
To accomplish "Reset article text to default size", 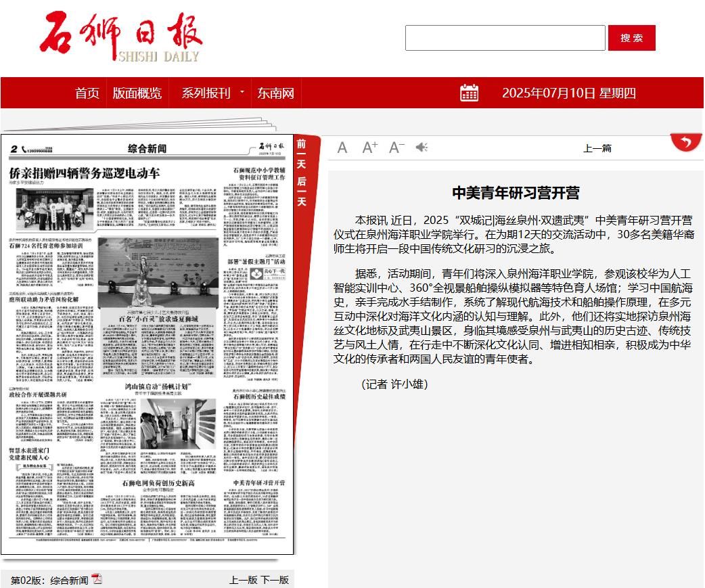I will [342, 148].
